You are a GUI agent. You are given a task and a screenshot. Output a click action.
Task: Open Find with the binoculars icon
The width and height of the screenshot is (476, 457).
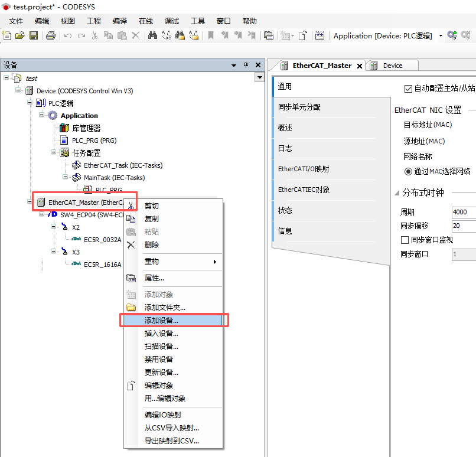click(152, 35)
